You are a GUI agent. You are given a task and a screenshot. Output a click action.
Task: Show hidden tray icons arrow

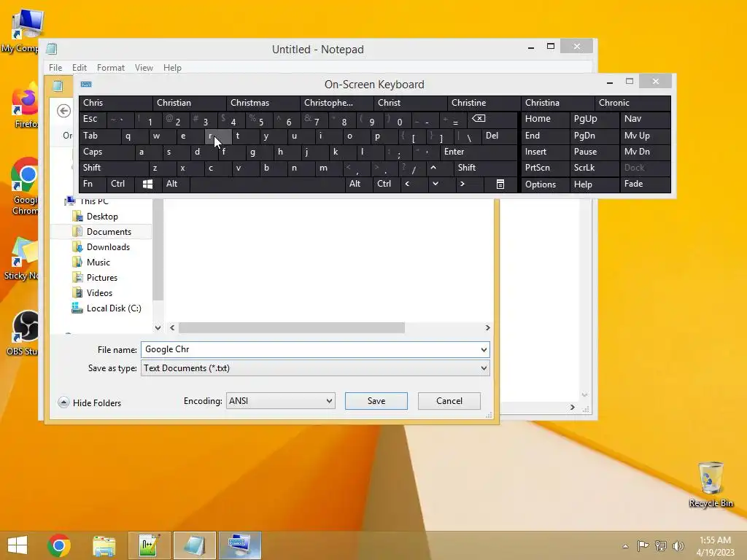tap(625, 546)
